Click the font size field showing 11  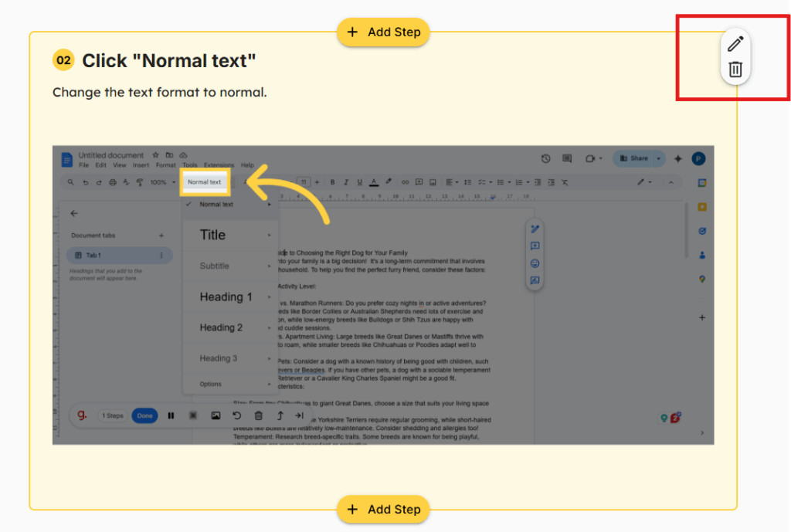coord(304,182)
